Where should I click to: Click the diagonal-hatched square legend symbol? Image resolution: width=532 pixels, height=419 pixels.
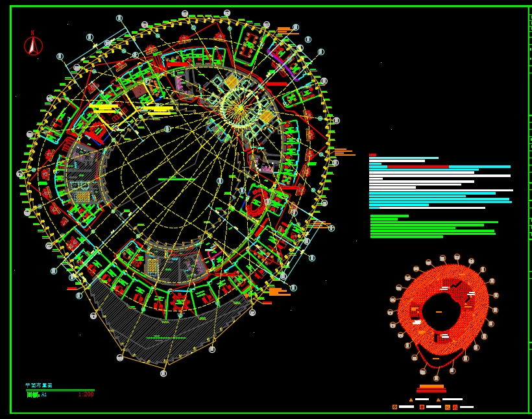click(x=394, y=407)
